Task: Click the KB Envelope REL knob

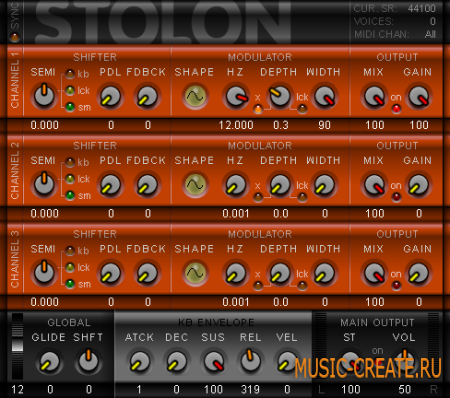Action: click(250, 361)
